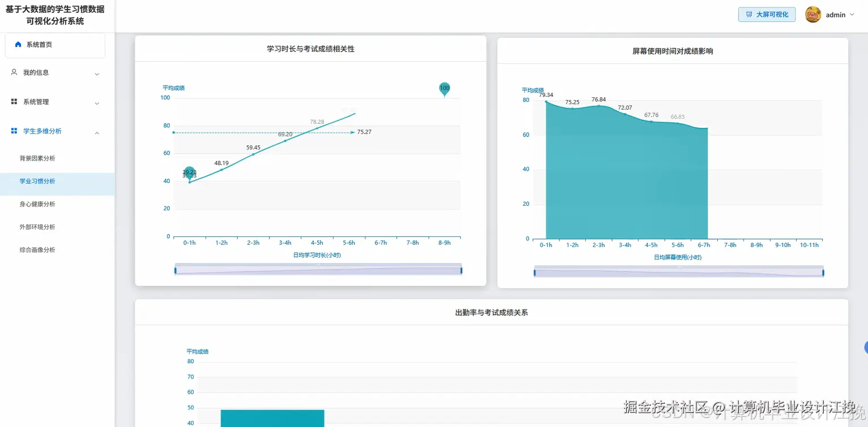Click the 5-6h tick on study-time axis
This screenshot has height=427, width=868.
pos(349,243)
